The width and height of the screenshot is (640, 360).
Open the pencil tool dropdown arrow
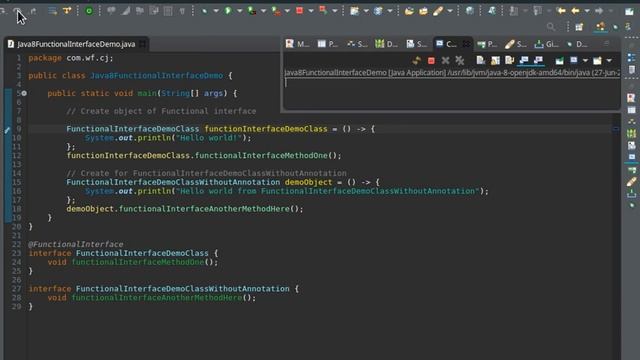point(450,11)
